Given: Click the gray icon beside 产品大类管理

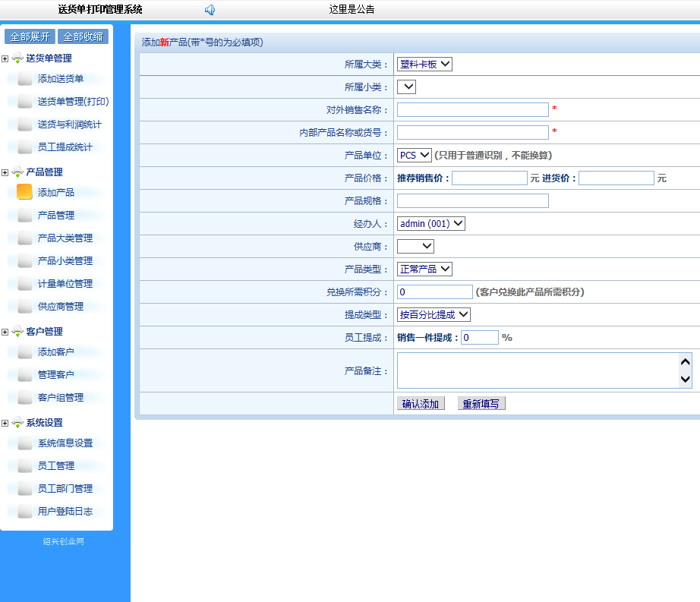Looking at the screenshot, I should [24, 238].
